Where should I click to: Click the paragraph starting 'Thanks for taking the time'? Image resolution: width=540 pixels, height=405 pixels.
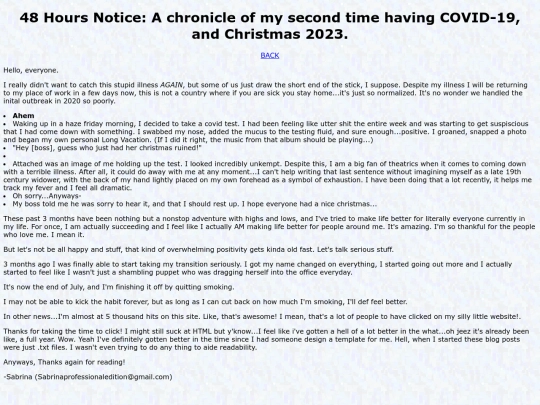[x=266, y=339]
